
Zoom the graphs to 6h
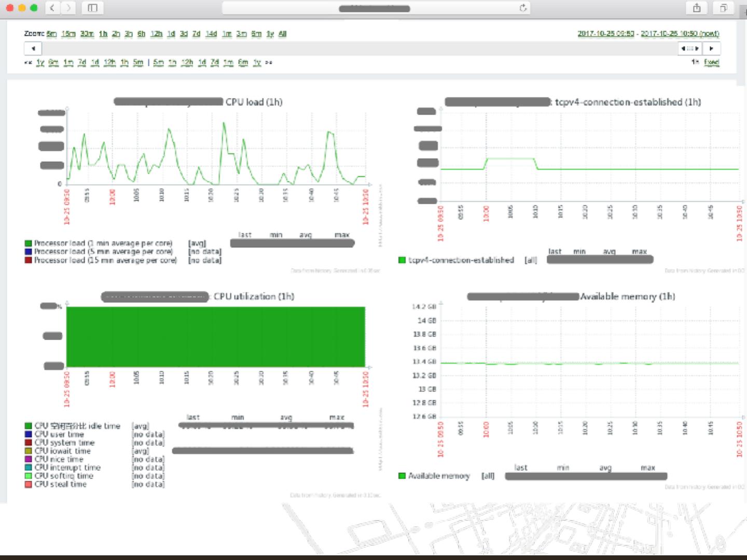coord(141,34)
